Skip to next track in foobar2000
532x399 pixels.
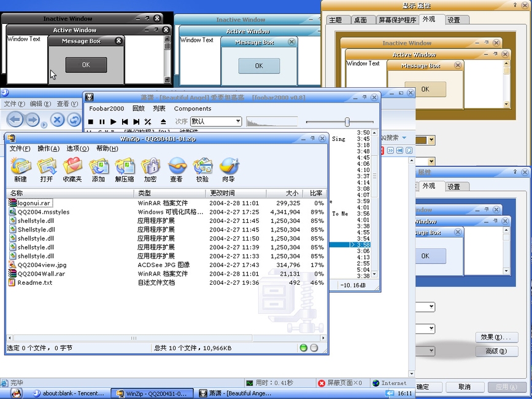pos(136,122)
